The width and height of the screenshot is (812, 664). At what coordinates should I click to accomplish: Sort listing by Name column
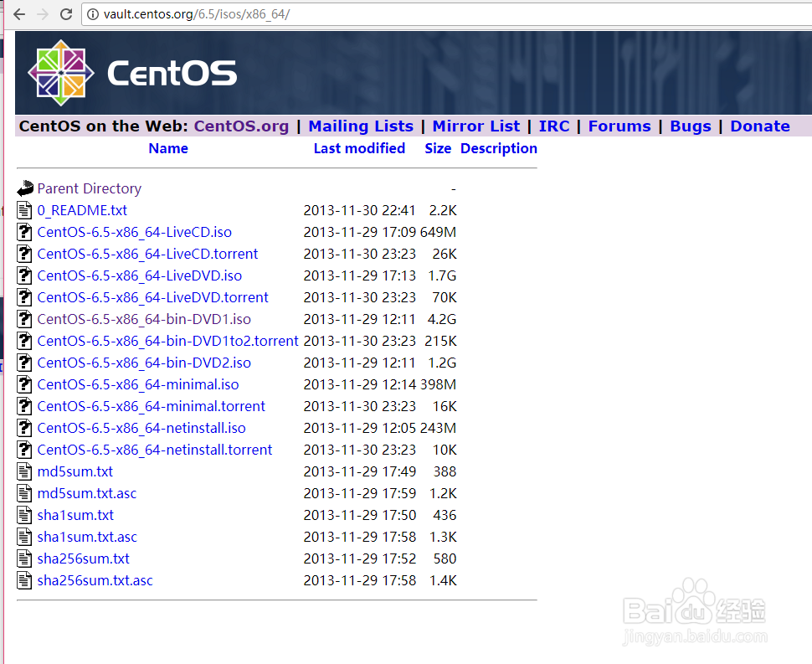[x=168, y=148]
